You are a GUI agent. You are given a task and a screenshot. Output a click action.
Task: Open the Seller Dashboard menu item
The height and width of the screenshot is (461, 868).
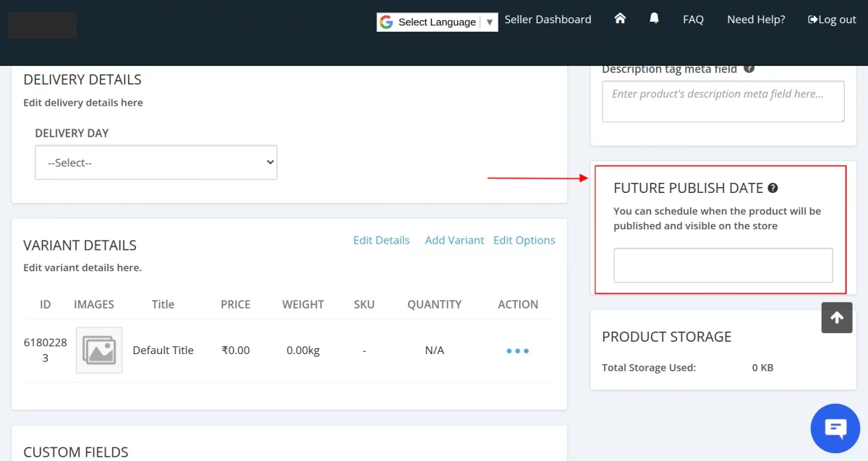[x=548, y=20]
